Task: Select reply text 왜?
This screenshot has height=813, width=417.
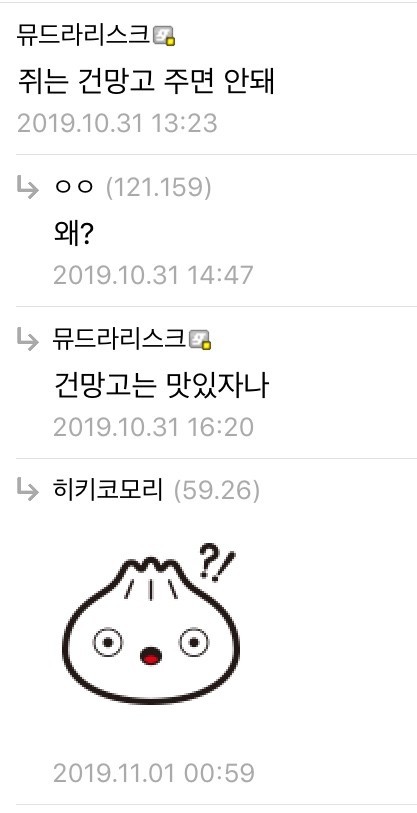Action: tap(73, 234)
